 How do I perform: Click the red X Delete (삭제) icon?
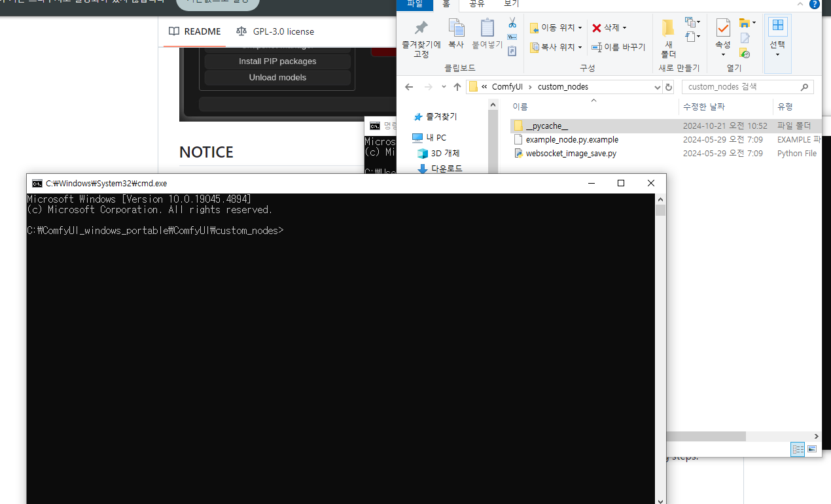(x=597, y=28)
